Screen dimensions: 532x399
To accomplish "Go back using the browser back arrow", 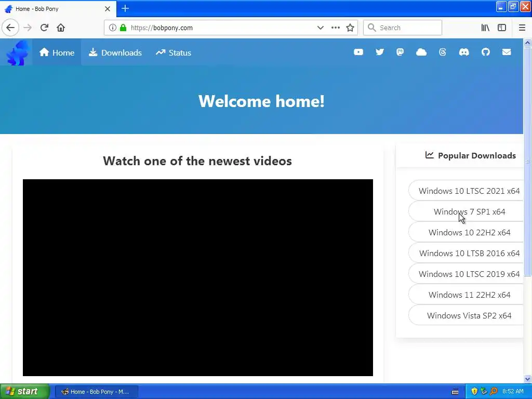I will (10, 28).
